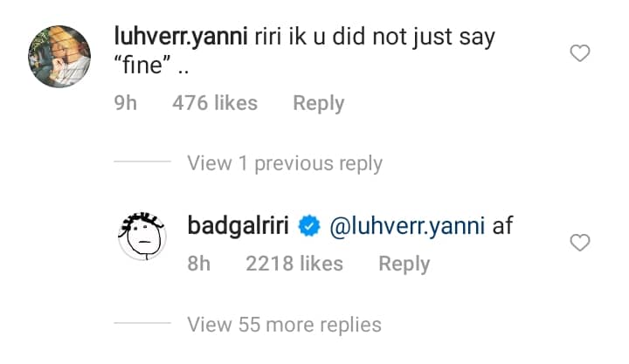Screen dimensions: 629x364
Task: Click the line beside 55 more replies
Action: pyautogui.click(x=143, y=325)
